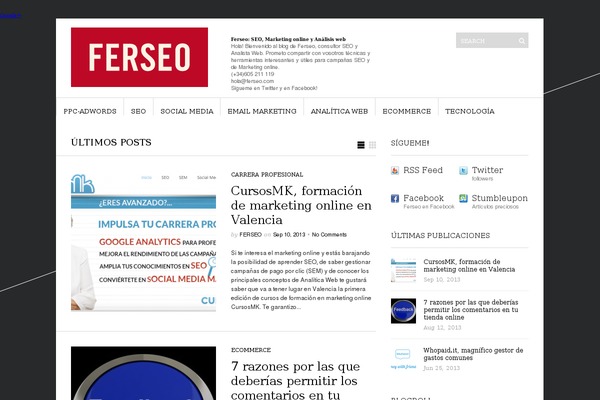The width and height of the screenshot is (600, 400).
Task: Click sidebar date 'Aug 12, 2013'
Action: (x=442, y=328)
